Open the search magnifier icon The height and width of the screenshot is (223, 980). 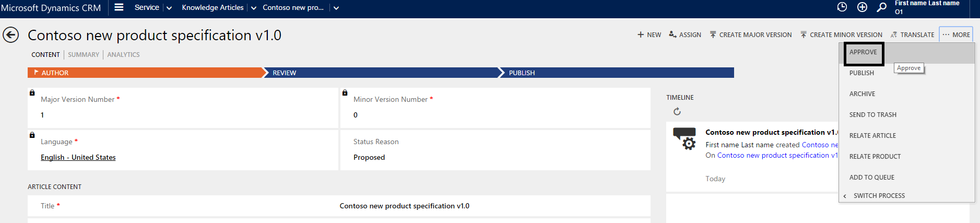click(x=882, y=7)
